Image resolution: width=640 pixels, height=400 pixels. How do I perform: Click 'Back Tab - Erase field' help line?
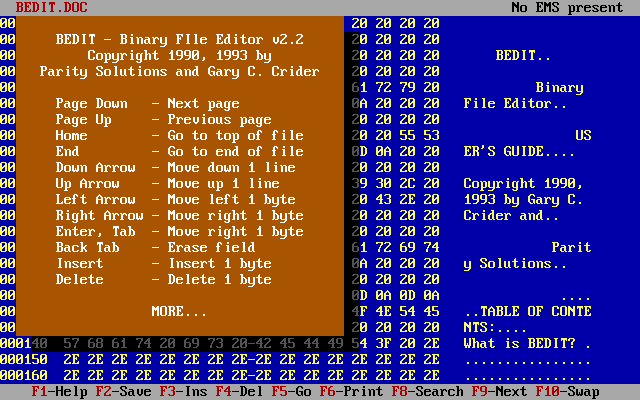[x=156, y=247]
